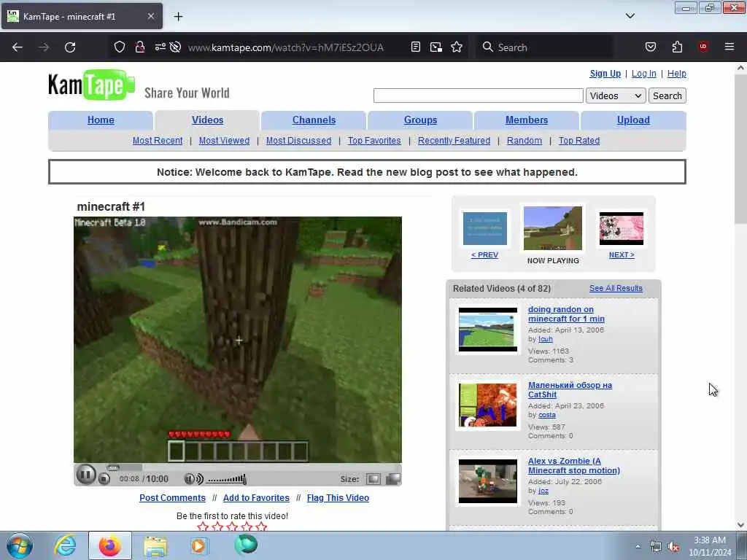Click the KamTape search text field
Screen dimensions: 747x560
[x=479, y=96]
